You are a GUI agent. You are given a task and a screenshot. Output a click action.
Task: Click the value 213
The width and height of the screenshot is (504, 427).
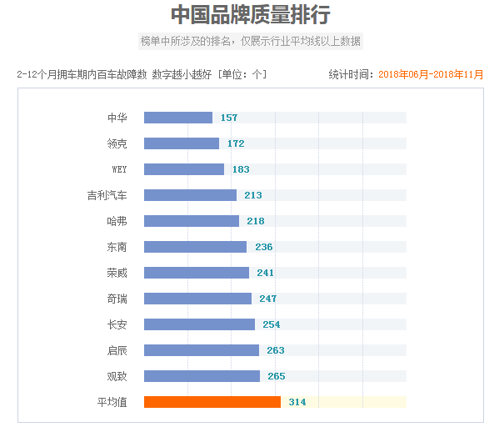pyautogui.click(x=253, y=195)
